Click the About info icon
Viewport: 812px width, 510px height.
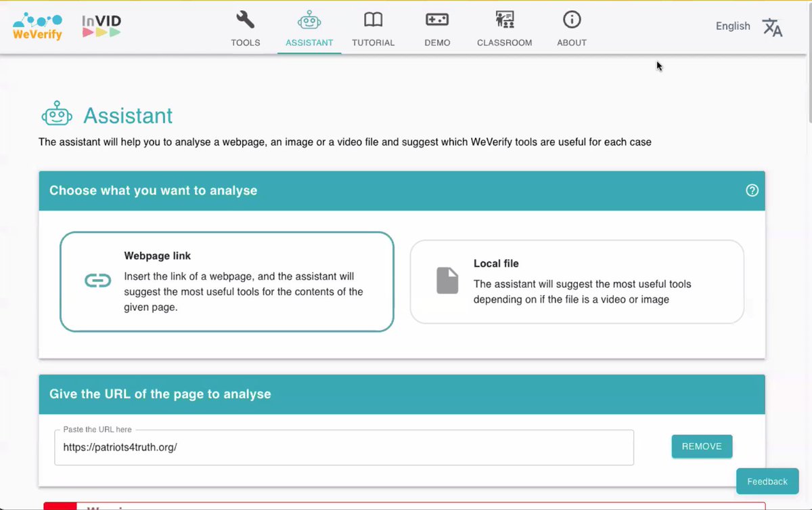pyautogui.click(x=572, y=20)
